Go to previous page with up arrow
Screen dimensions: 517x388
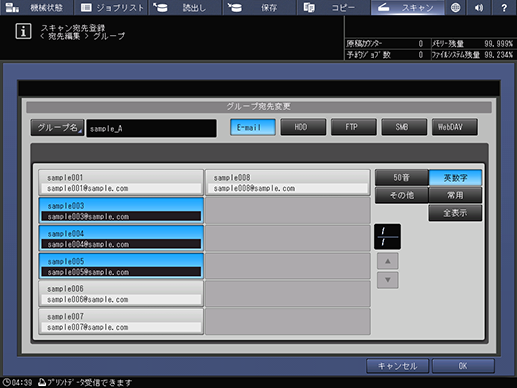[388, 261]
